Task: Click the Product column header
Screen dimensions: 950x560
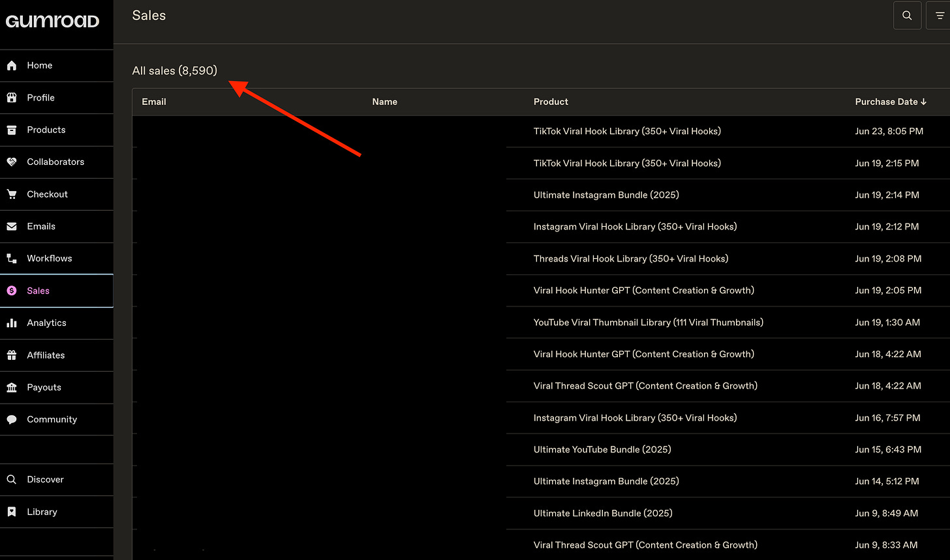Action: click(x=551, y=102)
